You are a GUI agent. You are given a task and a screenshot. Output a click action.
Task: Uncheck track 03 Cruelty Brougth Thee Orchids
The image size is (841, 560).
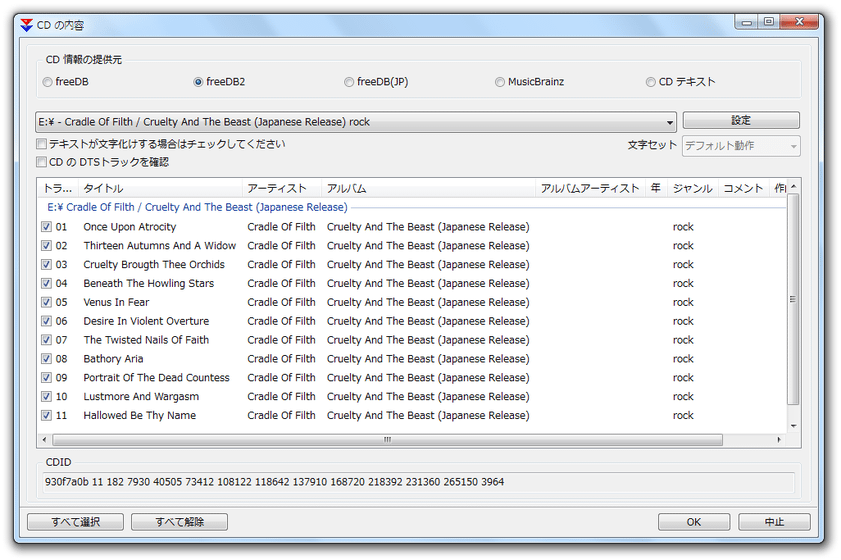(x=47, y=264)
